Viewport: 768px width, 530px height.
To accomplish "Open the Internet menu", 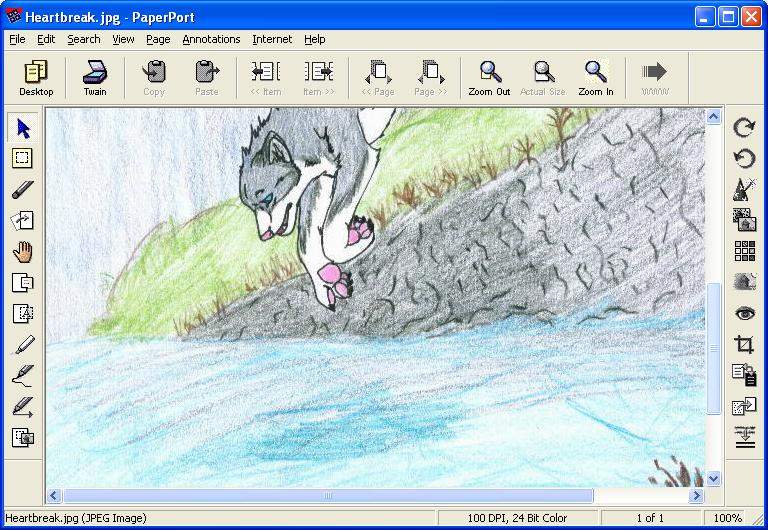I will [272, 39].
